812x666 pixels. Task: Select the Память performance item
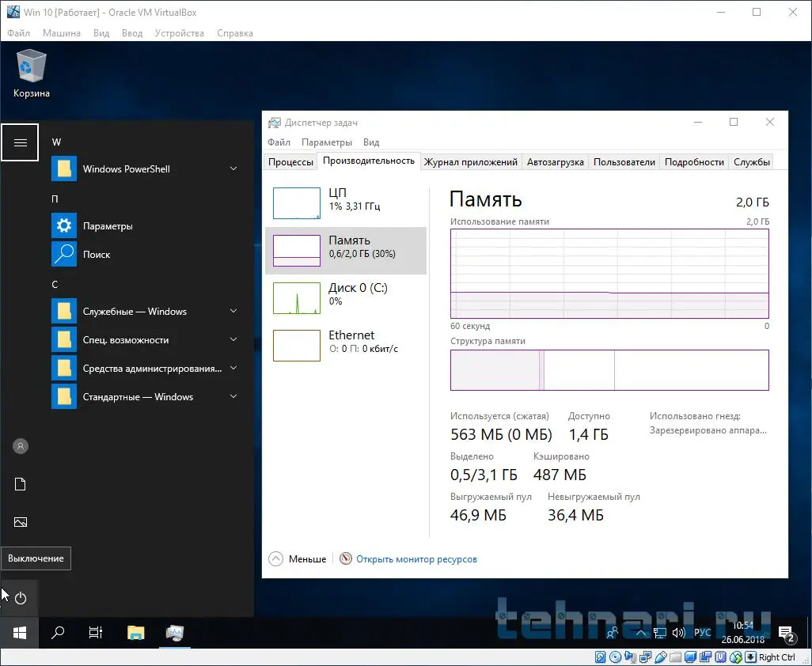pyautogui.click(x=345, y=251)
